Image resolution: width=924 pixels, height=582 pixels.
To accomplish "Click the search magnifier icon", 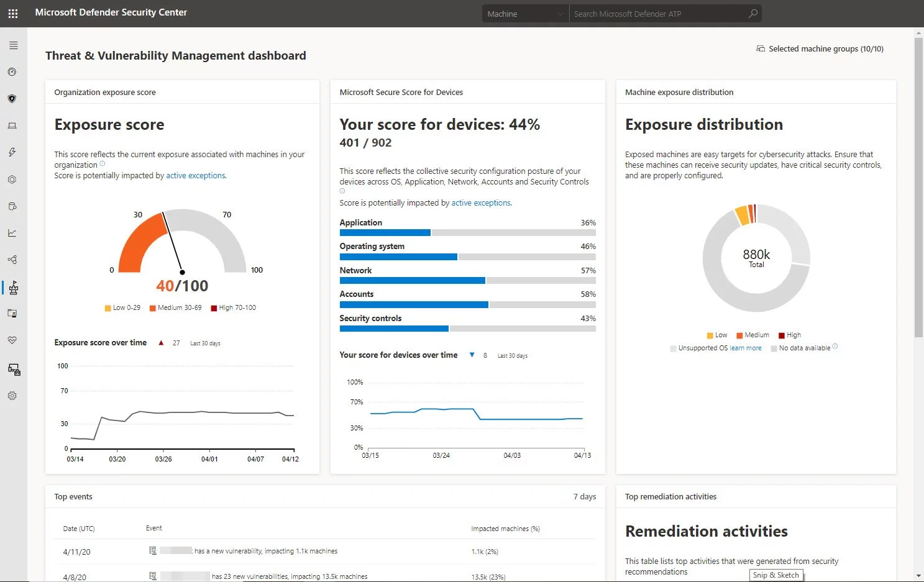I will 752,14.
